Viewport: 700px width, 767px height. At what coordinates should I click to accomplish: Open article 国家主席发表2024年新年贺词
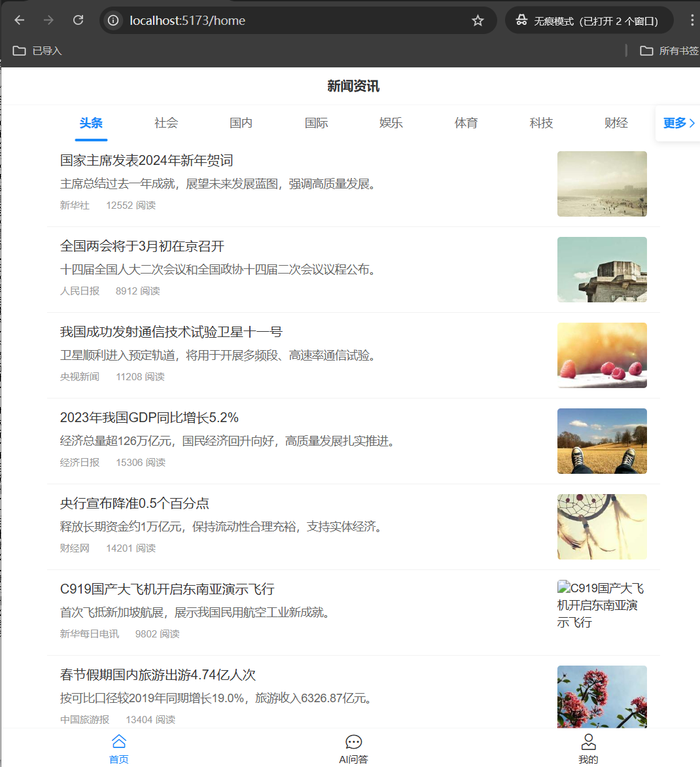click(147, 160)
